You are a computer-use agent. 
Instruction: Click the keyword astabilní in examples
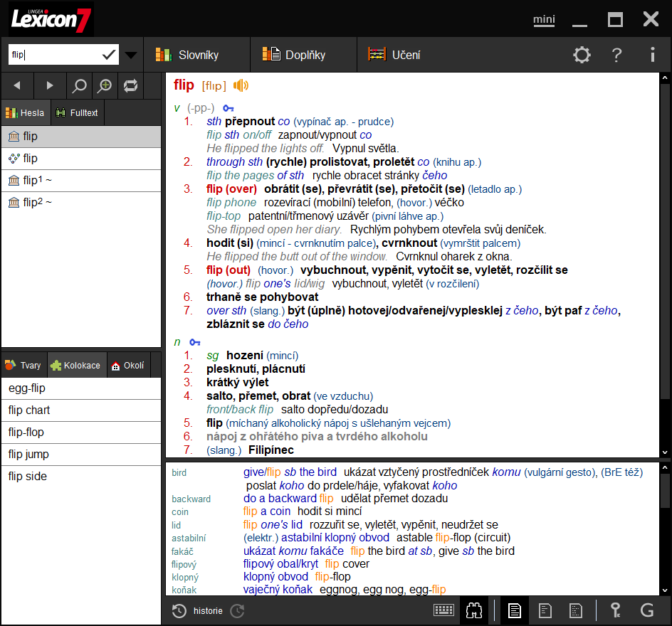click(x=189, y=538)
